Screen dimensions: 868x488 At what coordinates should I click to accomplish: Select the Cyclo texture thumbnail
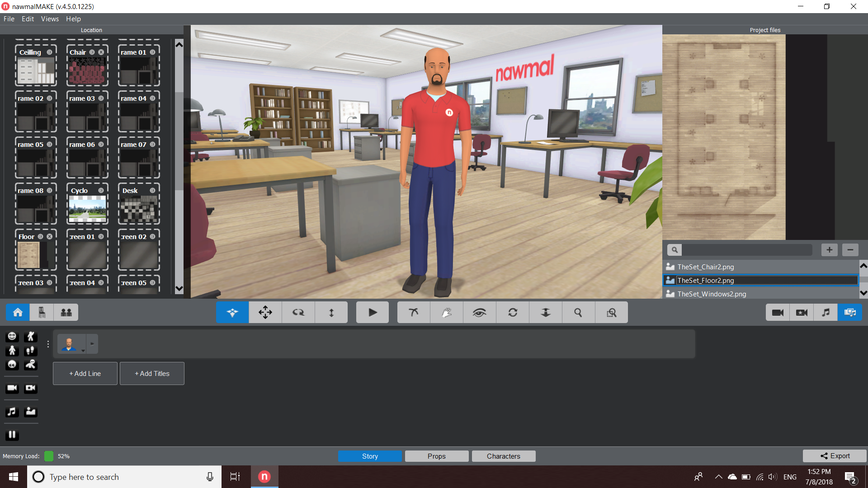click(x=87, y=209)
